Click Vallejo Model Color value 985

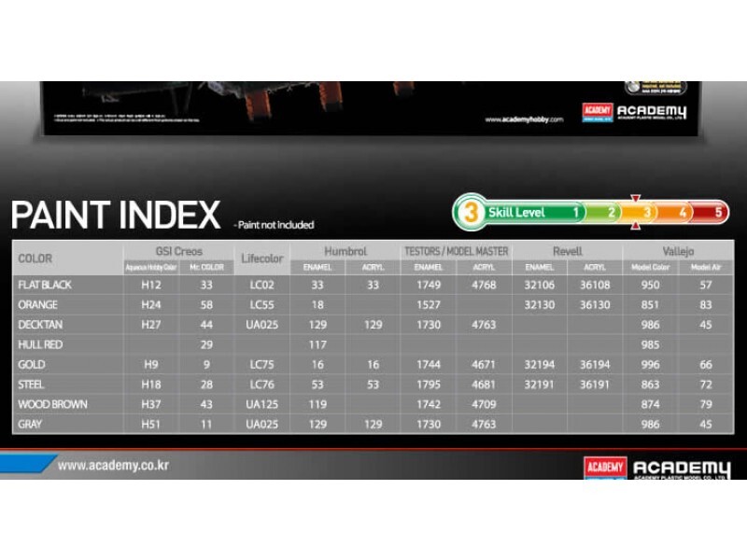point(650,344)
